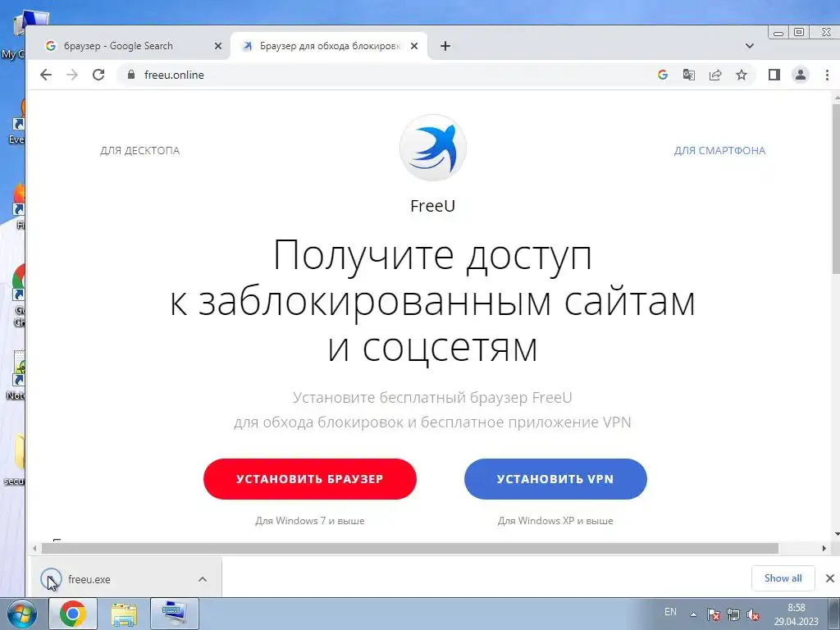
Task: Open the Chrome side panel icon
Action: [x=774, y=75]
